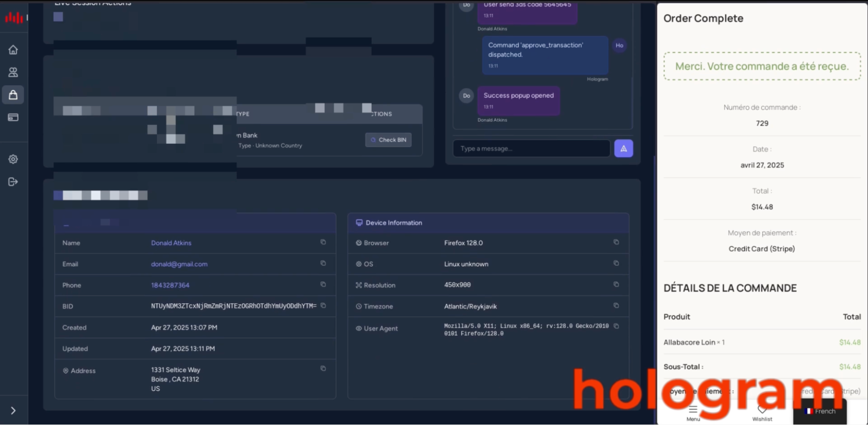Click the Resolution row icon
Screen dimensions: 868x425
tap(359, 285)
